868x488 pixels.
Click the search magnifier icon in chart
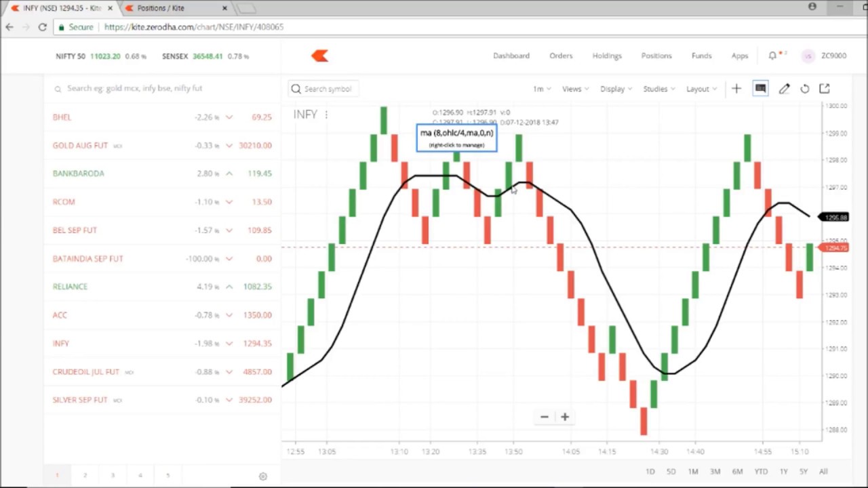[x=296, y=89]
